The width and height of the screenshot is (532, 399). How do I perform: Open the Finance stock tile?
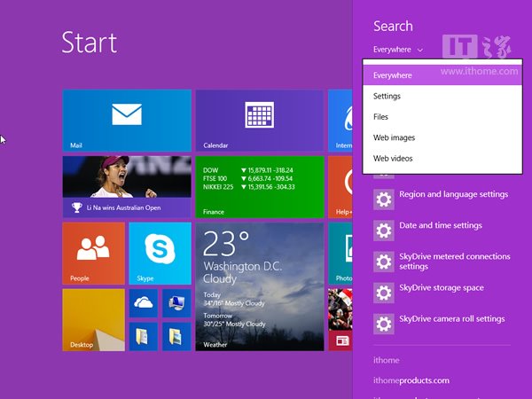(x=260, y=186)
